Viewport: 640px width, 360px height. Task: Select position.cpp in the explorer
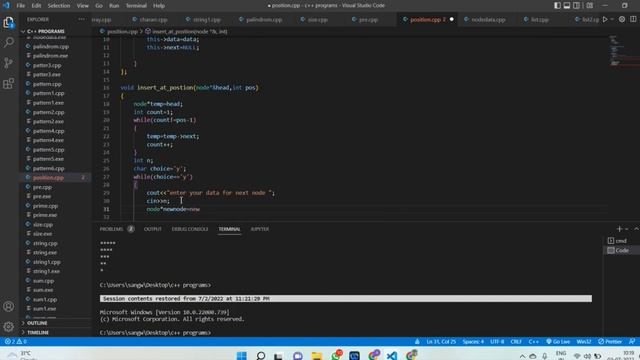tap(48, 178)
